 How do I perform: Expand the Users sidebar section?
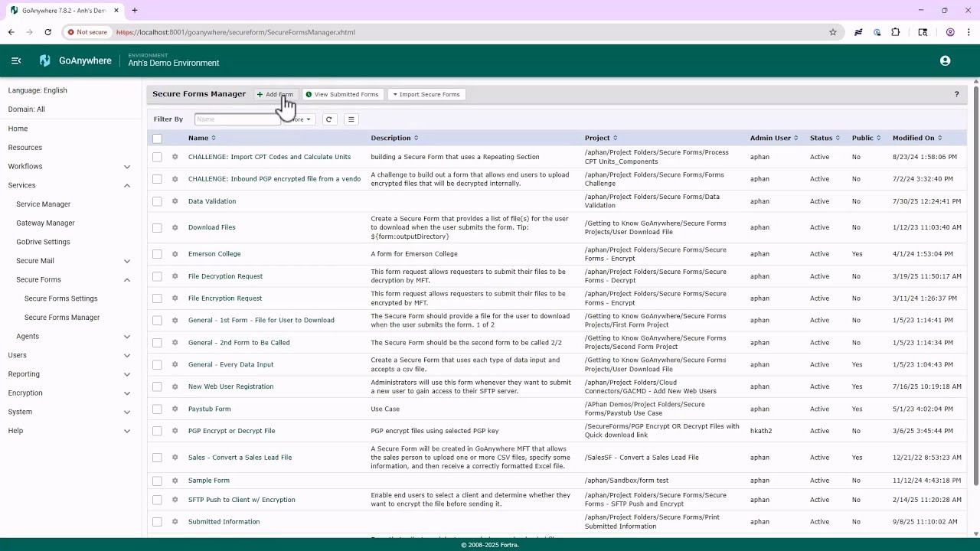[x=127, y=356]
